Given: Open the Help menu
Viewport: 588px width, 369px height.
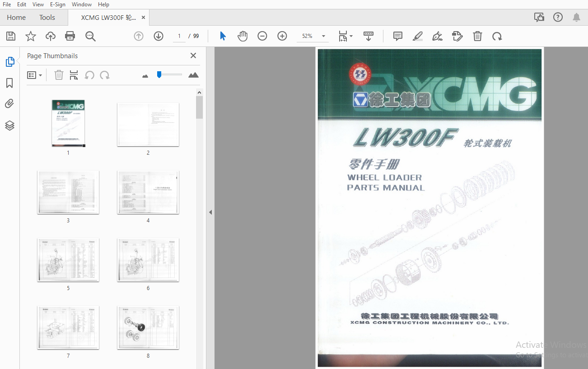Looking at the screenshot, I should coord(103,4).
